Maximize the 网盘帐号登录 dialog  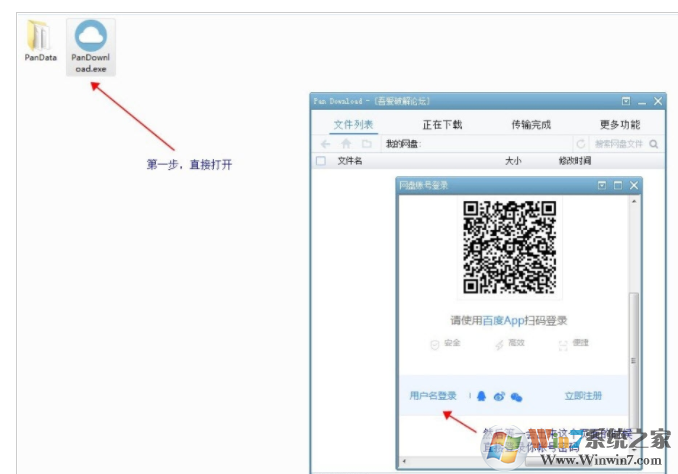pos(618,186)
